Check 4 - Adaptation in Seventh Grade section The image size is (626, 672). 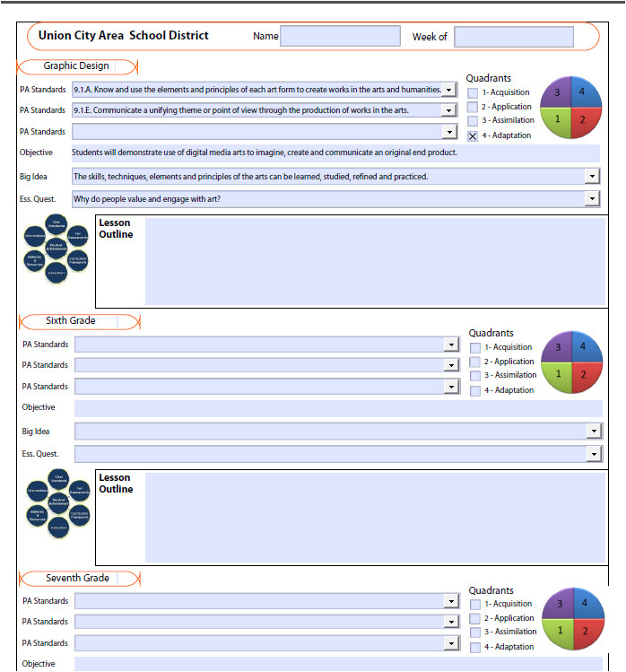(x=475, y=647)
